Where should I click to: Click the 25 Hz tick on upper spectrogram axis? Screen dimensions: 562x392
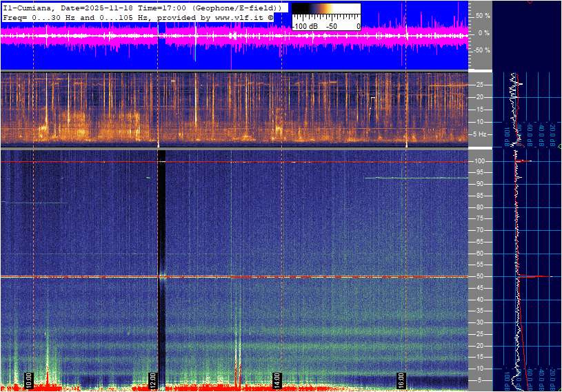tap(479, 85)
